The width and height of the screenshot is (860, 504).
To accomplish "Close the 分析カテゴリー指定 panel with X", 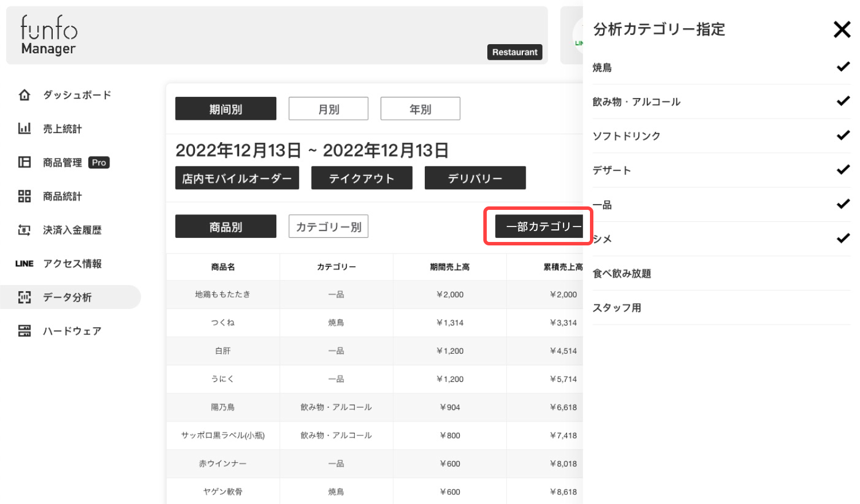I will [842, 29].
